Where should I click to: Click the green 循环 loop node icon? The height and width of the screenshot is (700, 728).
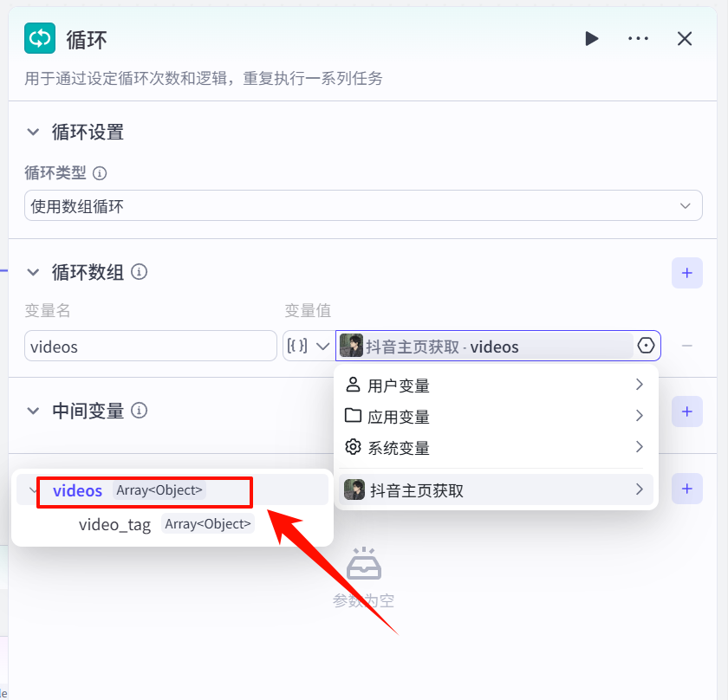click(x=40, y=38)
